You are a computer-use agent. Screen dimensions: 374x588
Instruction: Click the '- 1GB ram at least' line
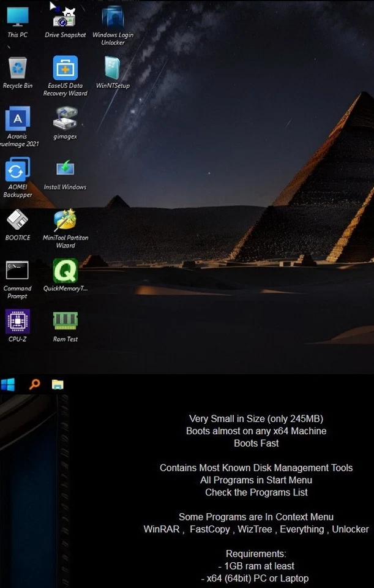click(x=256, y=566)
